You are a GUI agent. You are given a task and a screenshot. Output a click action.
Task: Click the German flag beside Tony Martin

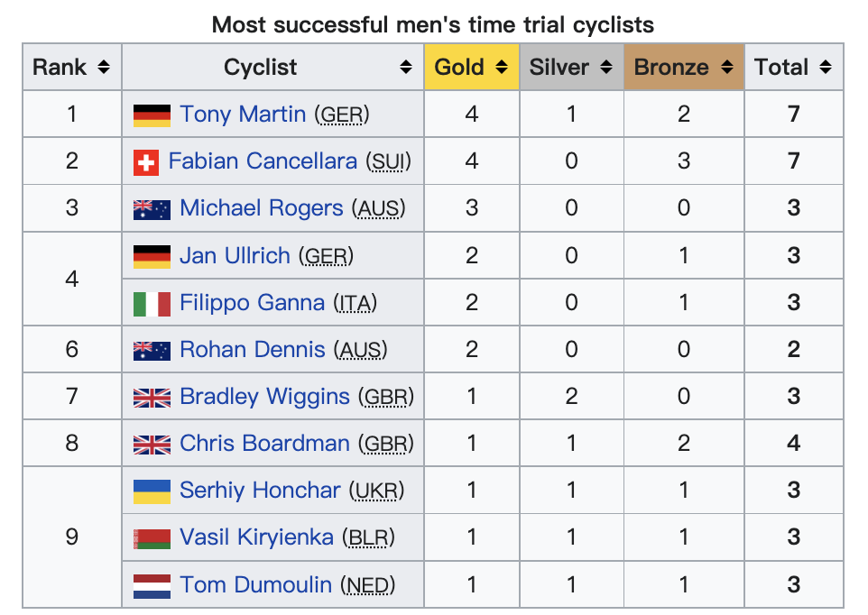[152, 115]
